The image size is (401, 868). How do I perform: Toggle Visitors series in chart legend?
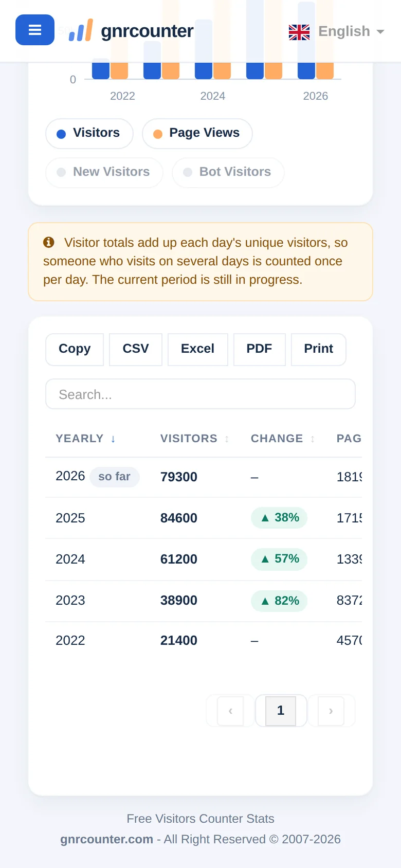pyautogui.click(x=89, y=133)
